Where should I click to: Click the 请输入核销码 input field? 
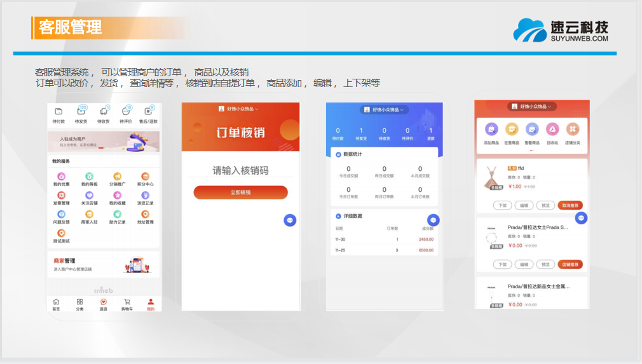240,170
